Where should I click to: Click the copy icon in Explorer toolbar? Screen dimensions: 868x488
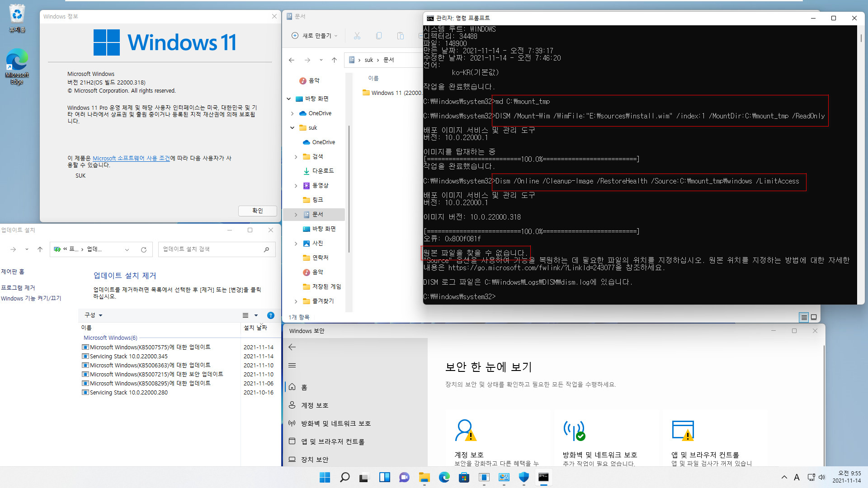click(x=379, y=36)
